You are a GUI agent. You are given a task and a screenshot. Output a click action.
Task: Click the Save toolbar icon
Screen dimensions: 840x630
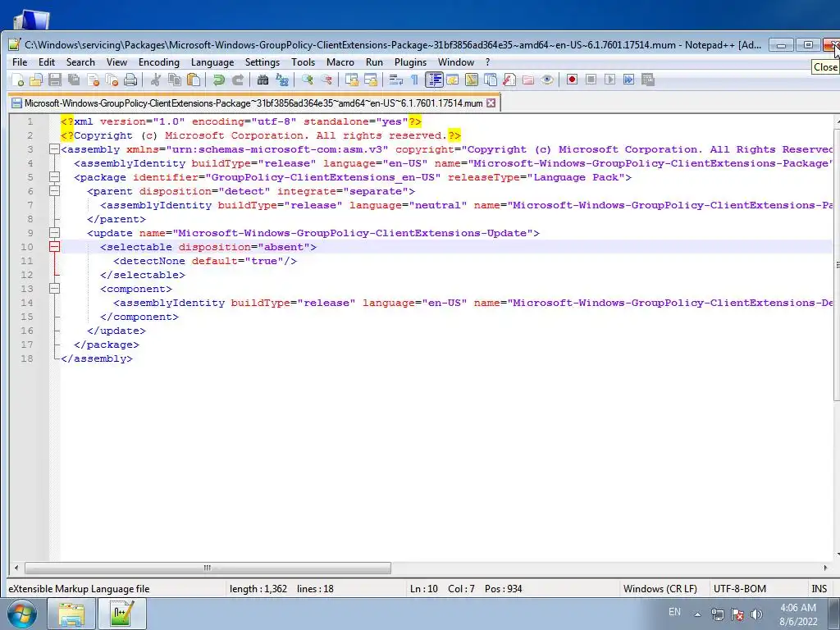point(55,80)
